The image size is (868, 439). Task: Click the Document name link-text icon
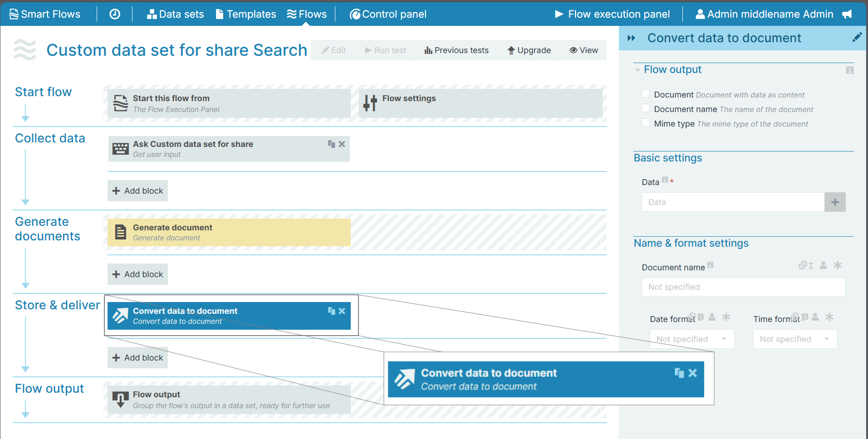(x=806, y=265)
